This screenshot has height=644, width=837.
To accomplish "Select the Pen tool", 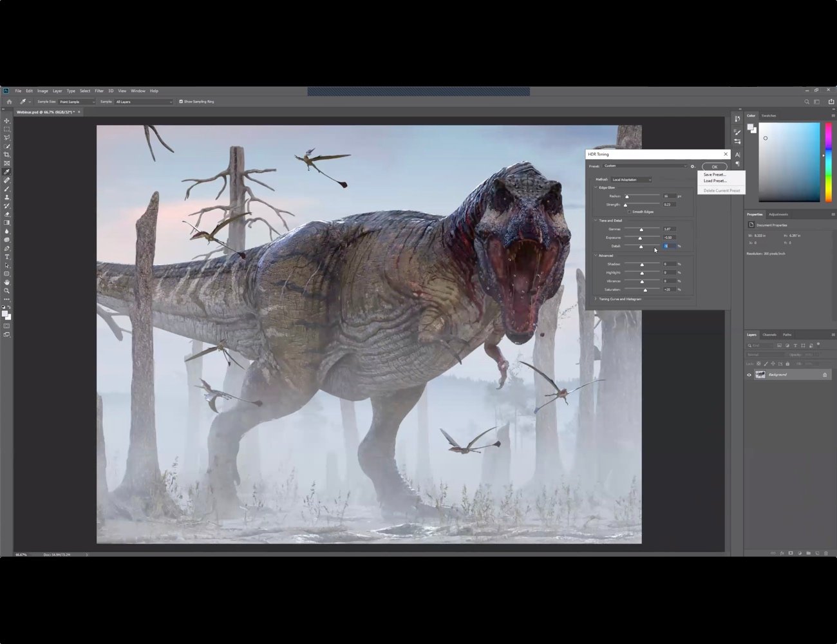I will coord(7,249).
